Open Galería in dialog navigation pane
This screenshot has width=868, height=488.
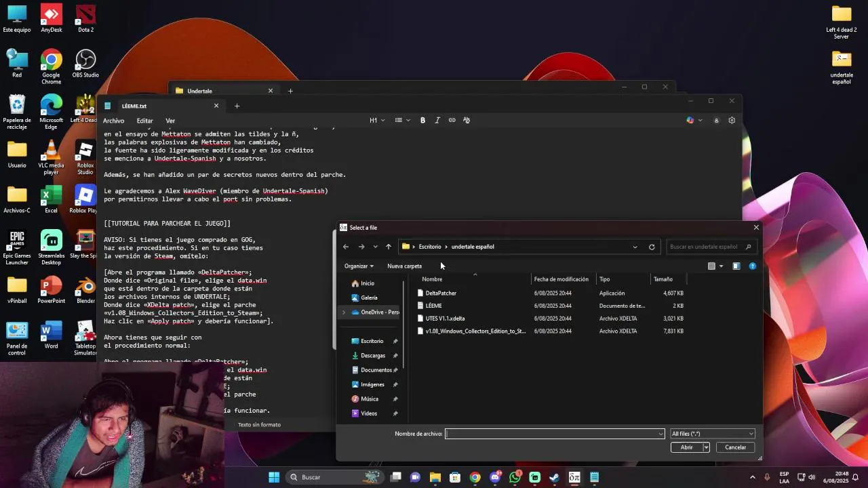[x=369, y=298]
